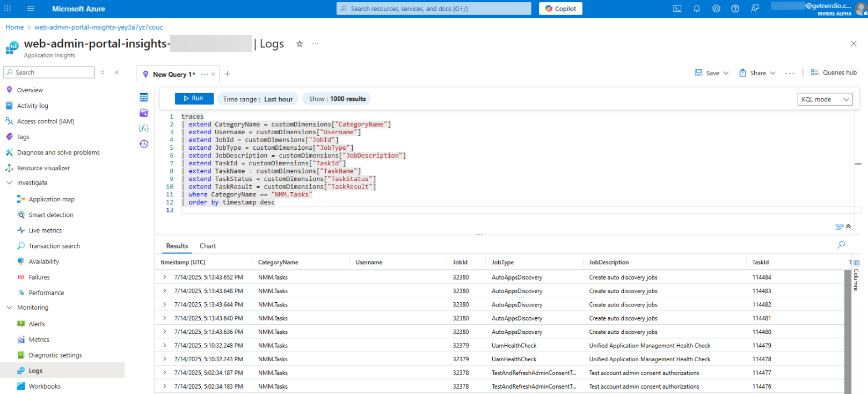Open the feedback icon in the header
This screenshot has width=868, height=394.
[x=755, y=9]
